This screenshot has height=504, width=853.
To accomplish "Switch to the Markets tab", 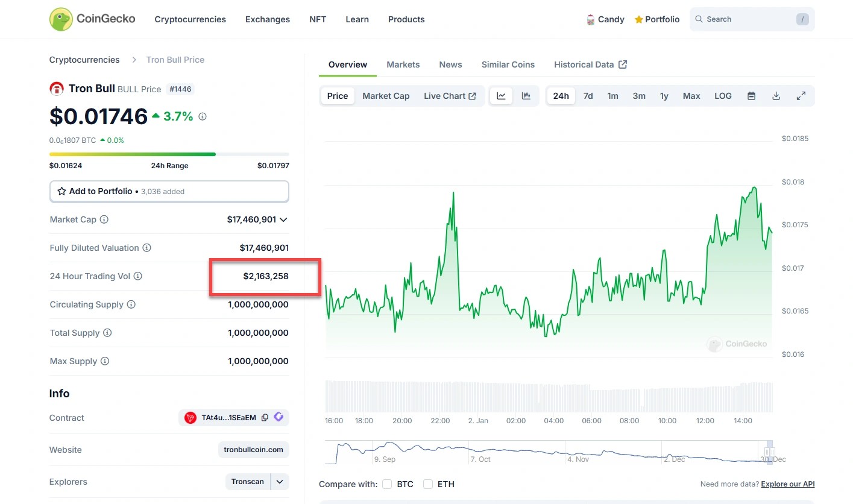I will [403, 65].
